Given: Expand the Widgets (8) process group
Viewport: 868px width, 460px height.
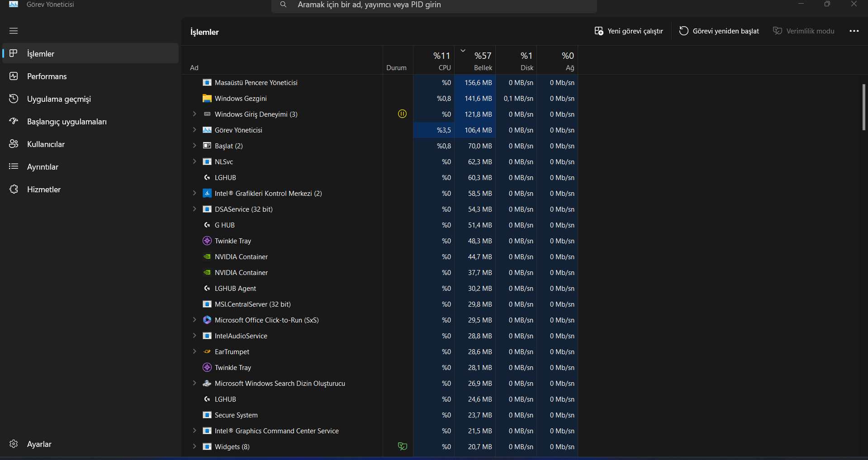Looking at the screenshot, I should tap(194, 446).
